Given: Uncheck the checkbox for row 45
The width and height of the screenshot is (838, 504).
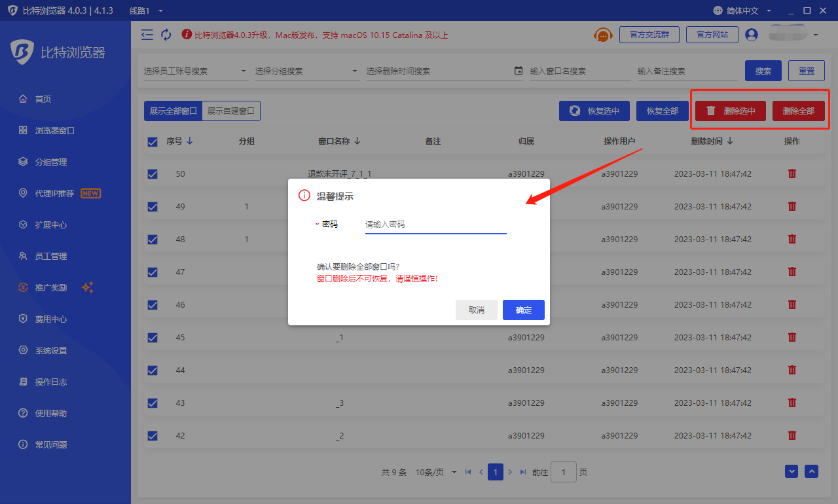Looking at the screenshot, I should (153, 338).
